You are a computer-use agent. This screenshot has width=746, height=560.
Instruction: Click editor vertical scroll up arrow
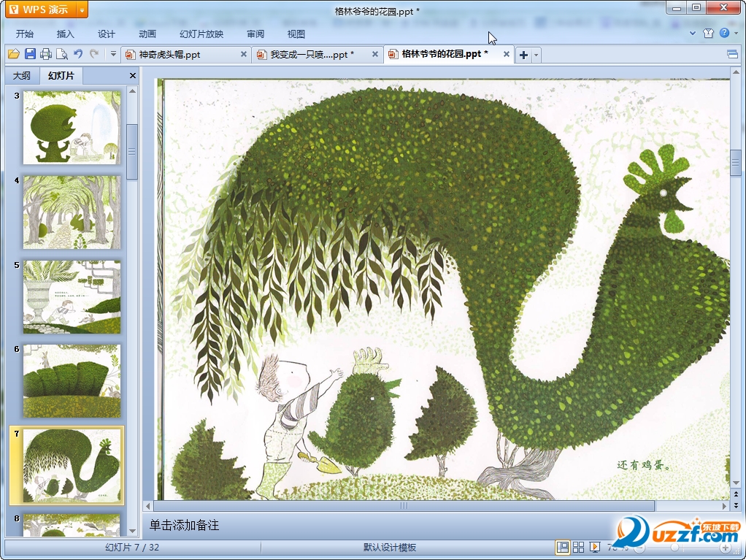[736, 72]
